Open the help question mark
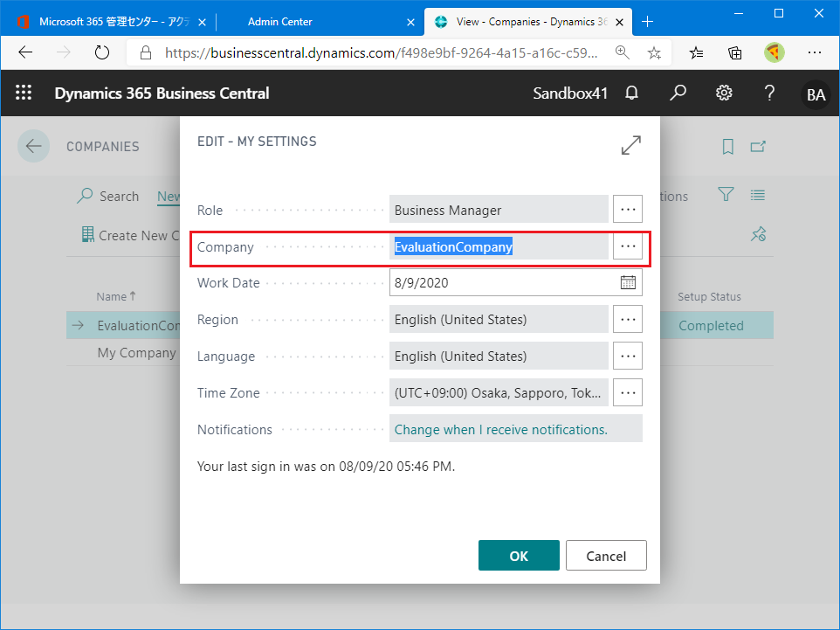The height and width of the screenshot is (630, 840). pos(769,93)
